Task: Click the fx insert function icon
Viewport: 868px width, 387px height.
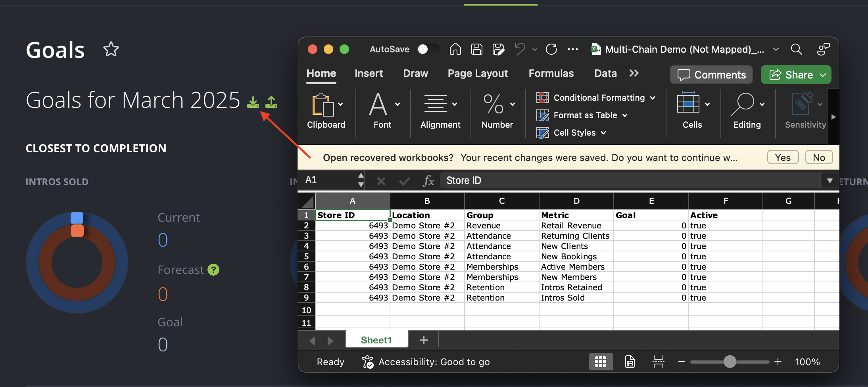Action: coord(428,181)
